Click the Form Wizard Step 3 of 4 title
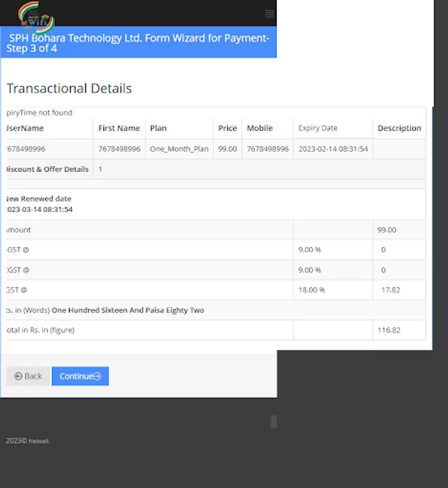448x488 pixels. point(138,43)
